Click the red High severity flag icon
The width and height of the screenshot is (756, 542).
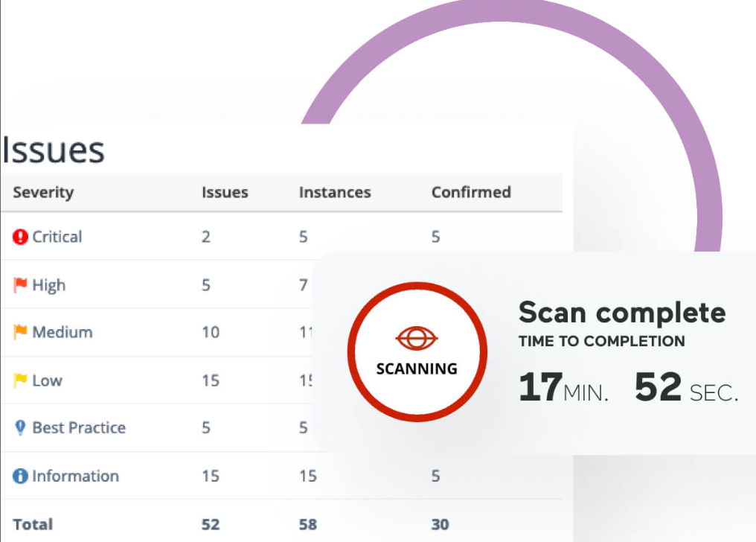click(x=20, y=285)
